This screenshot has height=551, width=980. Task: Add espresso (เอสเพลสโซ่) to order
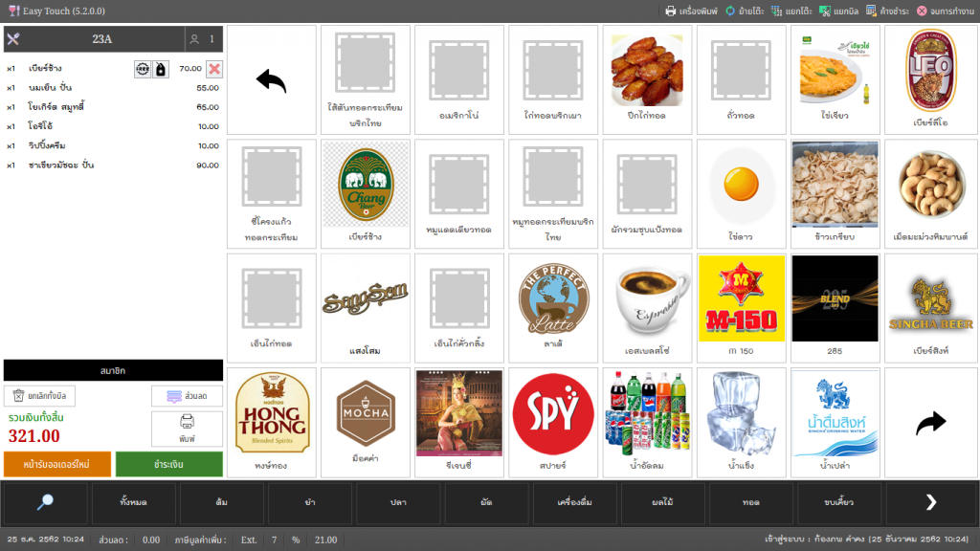647,308
